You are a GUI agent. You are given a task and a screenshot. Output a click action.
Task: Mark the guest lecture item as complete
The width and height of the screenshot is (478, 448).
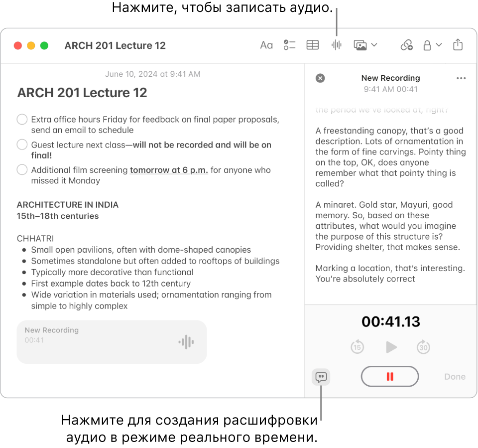click(x=21, y=145)
